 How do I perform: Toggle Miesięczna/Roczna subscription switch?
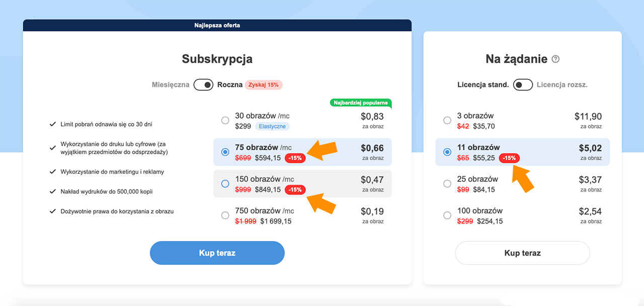click(x=203, y=85)
